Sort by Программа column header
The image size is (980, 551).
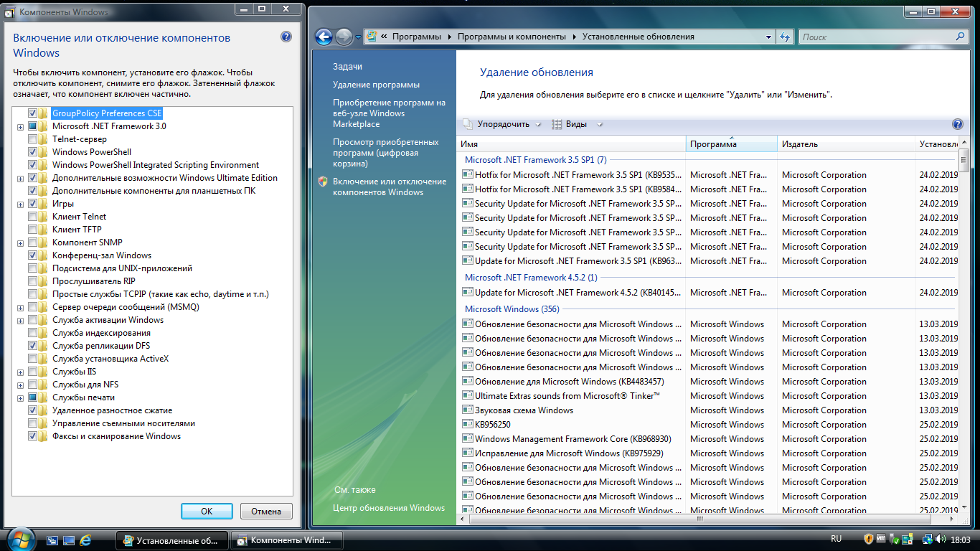[732, 144]
